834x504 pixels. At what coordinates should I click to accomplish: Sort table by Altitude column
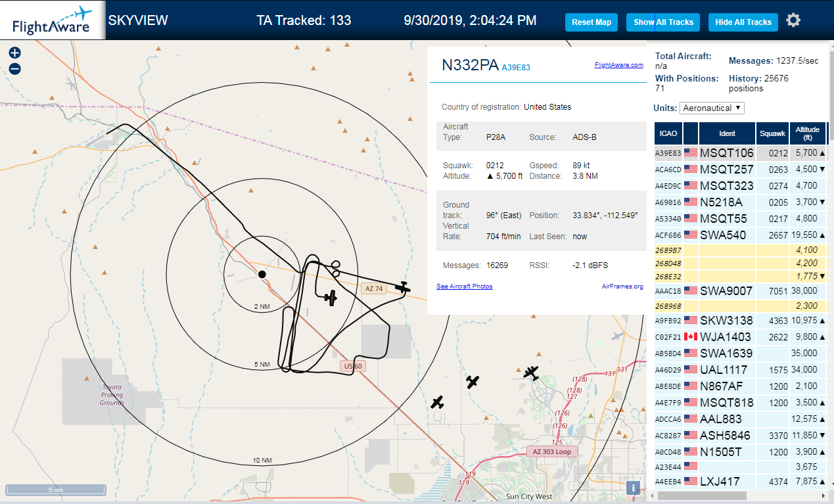(x=808, y=133)
